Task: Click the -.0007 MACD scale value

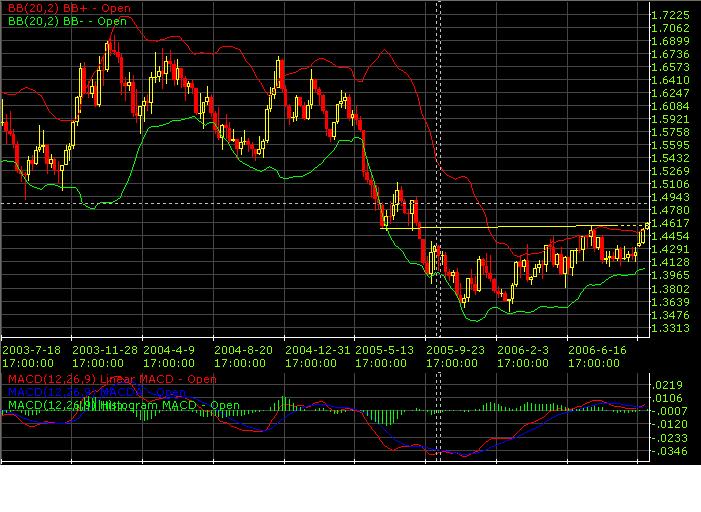Action: click(x=668, y=411)
